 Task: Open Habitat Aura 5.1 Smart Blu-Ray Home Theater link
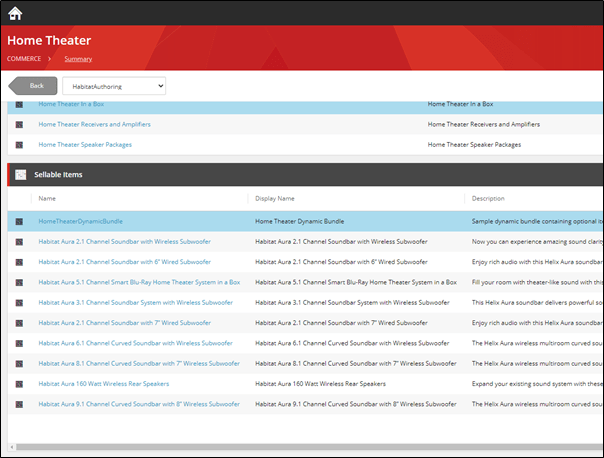(x=139, y=282)
